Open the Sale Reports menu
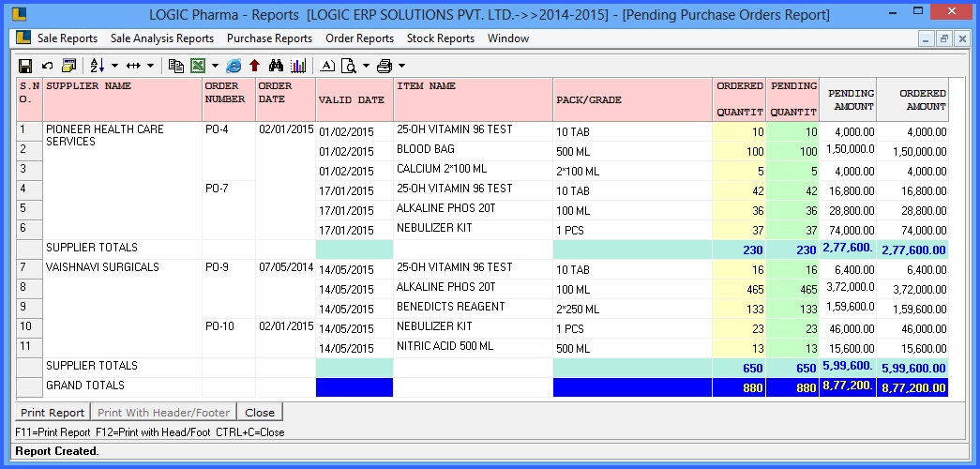This screenshot has width=980, height=469. (68, 38)
